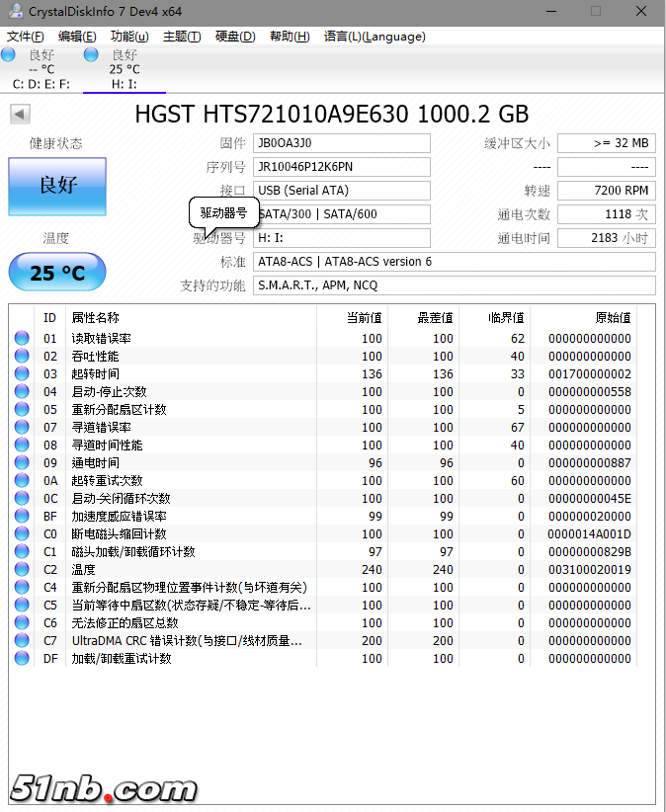Click status orb for 温度 attribute row
Screen dimensions: 666x812
(x=22, y=570)
